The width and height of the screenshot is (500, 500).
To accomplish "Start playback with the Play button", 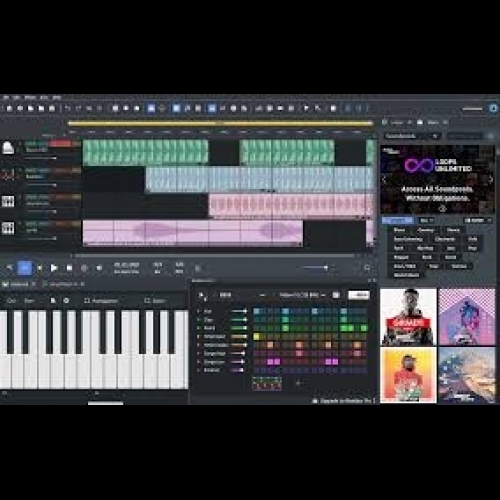I will click(x=54, y=268).
